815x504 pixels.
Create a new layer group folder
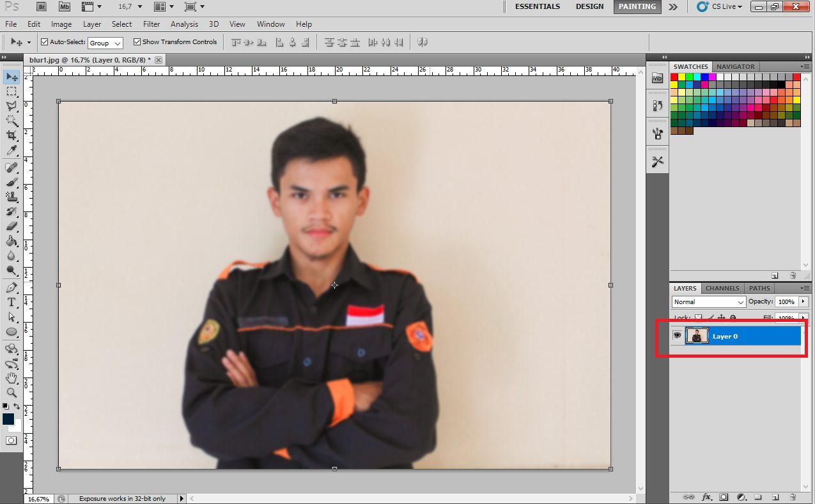pyautogui.click(x=758, y=496)
